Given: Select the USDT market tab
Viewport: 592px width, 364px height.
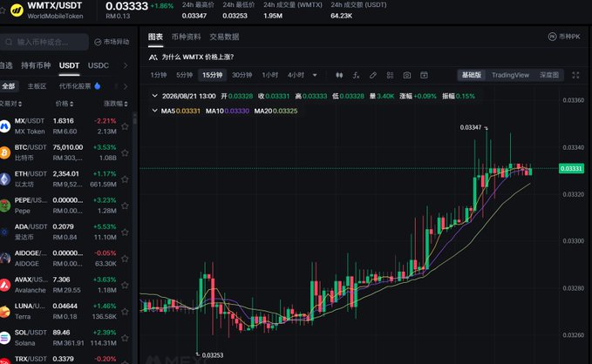Looking at the screenshot, I should (69, 65).
